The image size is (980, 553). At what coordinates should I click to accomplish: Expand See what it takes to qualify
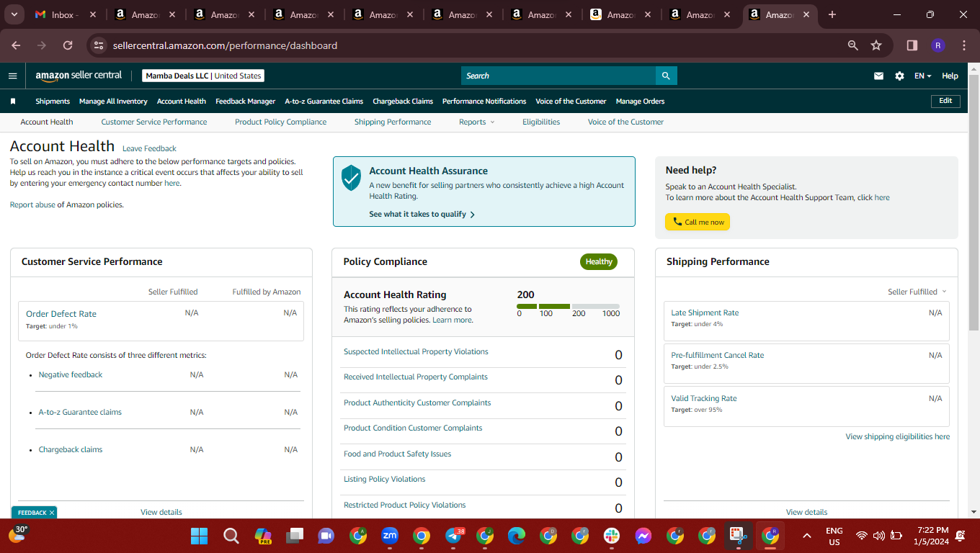[x=422, y=214]
